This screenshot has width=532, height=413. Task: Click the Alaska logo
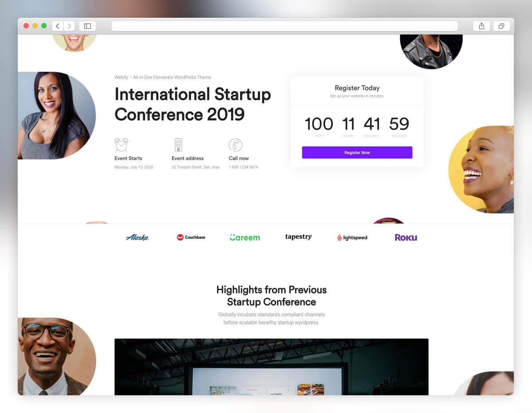pos(137,238)
